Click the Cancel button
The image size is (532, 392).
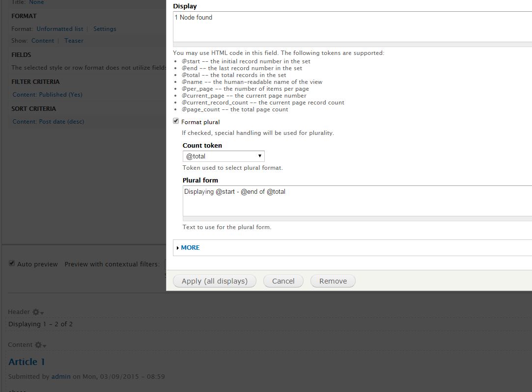point(283,281)
